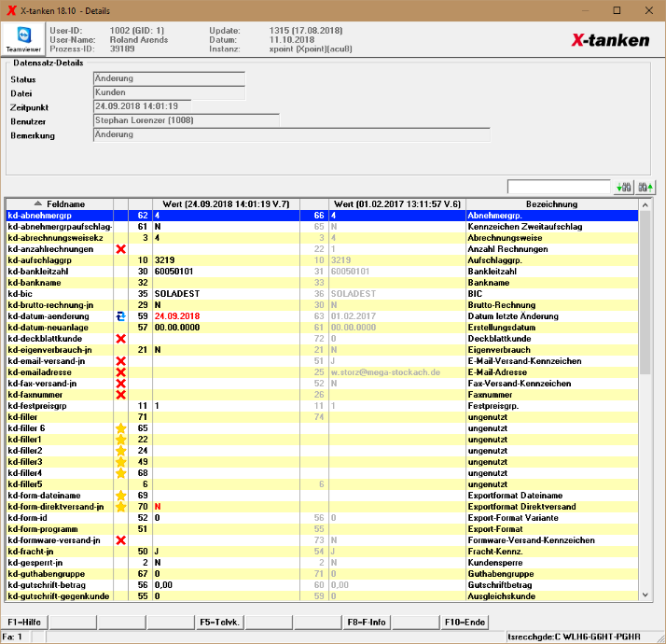Click the Wert 24.09.2018 column header
Screen dimensions: 666x644
(226, 204)
